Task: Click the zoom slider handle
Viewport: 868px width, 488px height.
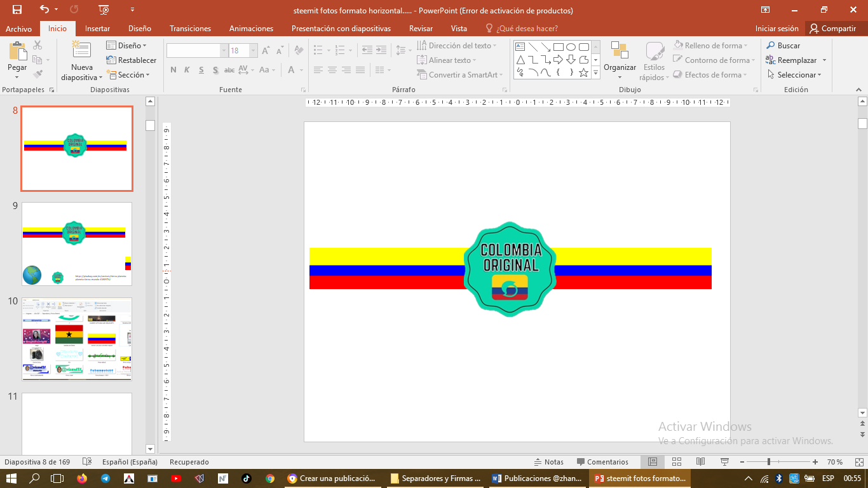Action: pyautogui.click(x=769, y=462)
